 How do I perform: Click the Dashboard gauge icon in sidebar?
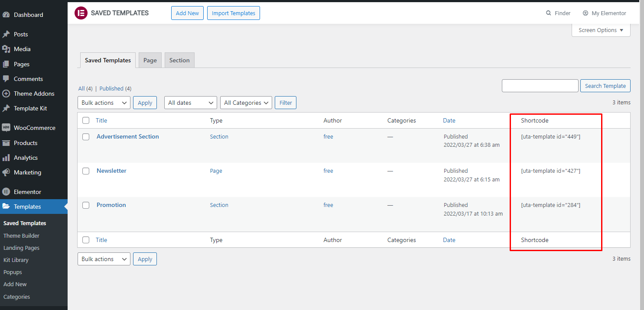tap(6, 15)
